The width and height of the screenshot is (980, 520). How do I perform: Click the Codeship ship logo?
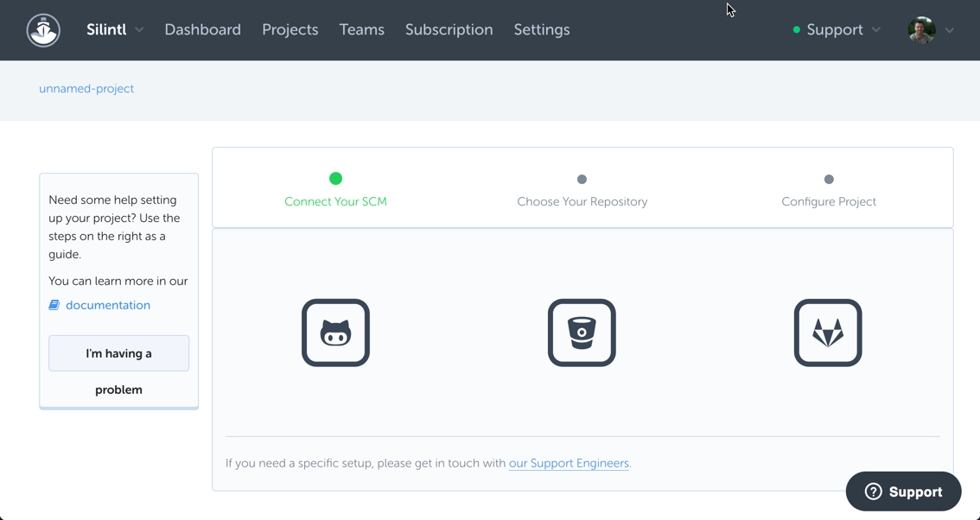pyautogui.click(x=43, y=30)
